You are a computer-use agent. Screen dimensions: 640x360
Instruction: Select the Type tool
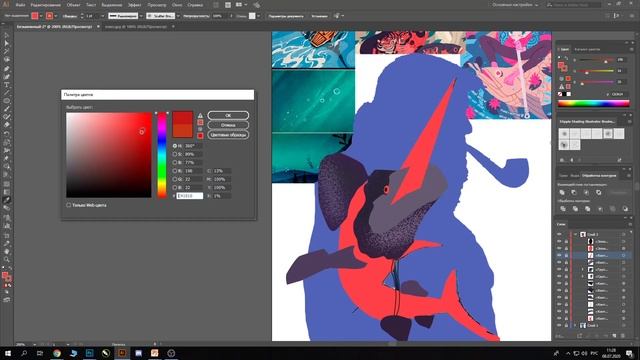point(7,85)
